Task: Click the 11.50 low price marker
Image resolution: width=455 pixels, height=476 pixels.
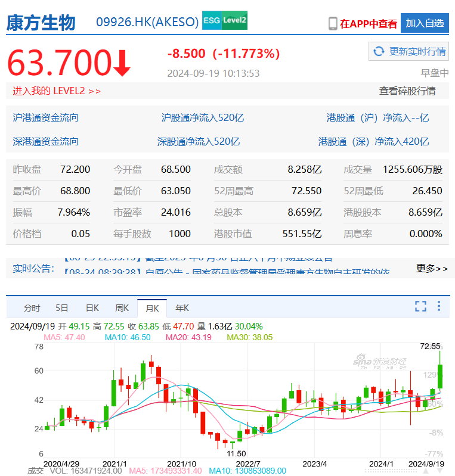Action: [x=236, y=453]
